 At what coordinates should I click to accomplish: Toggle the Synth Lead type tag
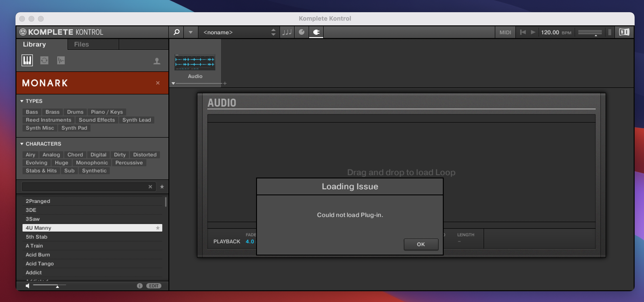pos(136,120)
